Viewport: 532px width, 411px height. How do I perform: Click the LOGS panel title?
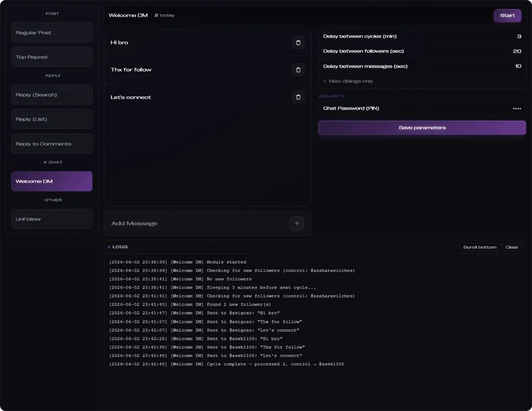point(120,247)
